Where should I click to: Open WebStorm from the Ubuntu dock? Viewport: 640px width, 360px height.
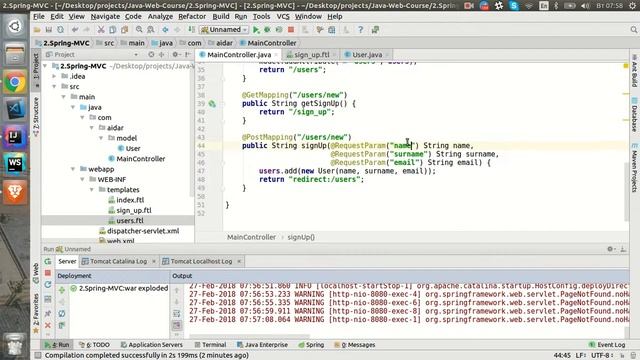tap(15, 164)
